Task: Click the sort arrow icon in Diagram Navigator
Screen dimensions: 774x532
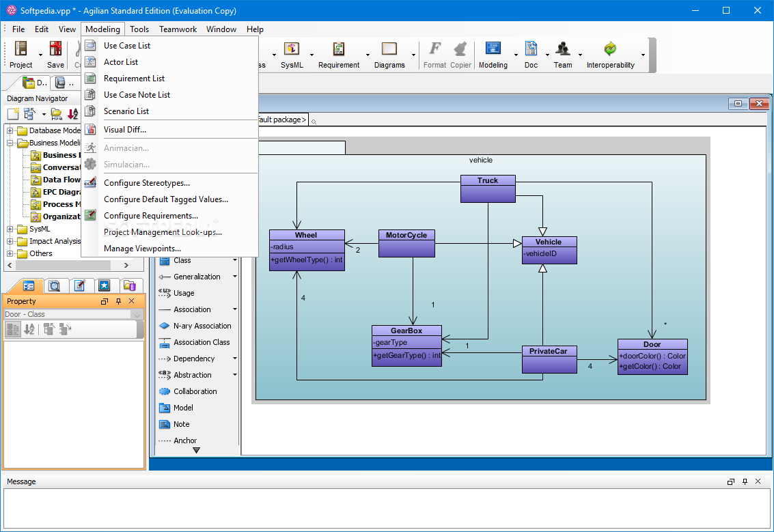Action: point(72,114)
